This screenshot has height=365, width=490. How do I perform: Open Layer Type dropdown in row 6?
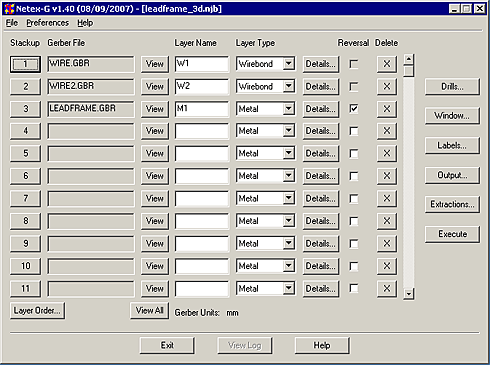click(x=289, y=176)
